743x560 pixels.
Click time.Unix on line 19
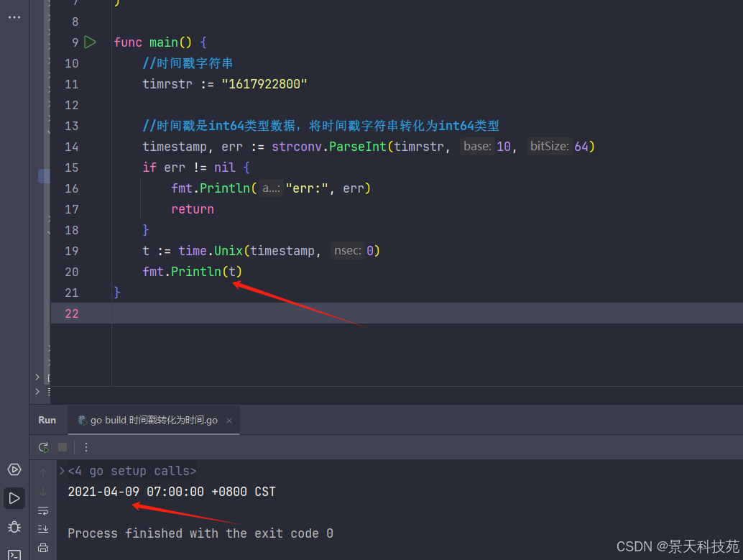tap(211, 251)
